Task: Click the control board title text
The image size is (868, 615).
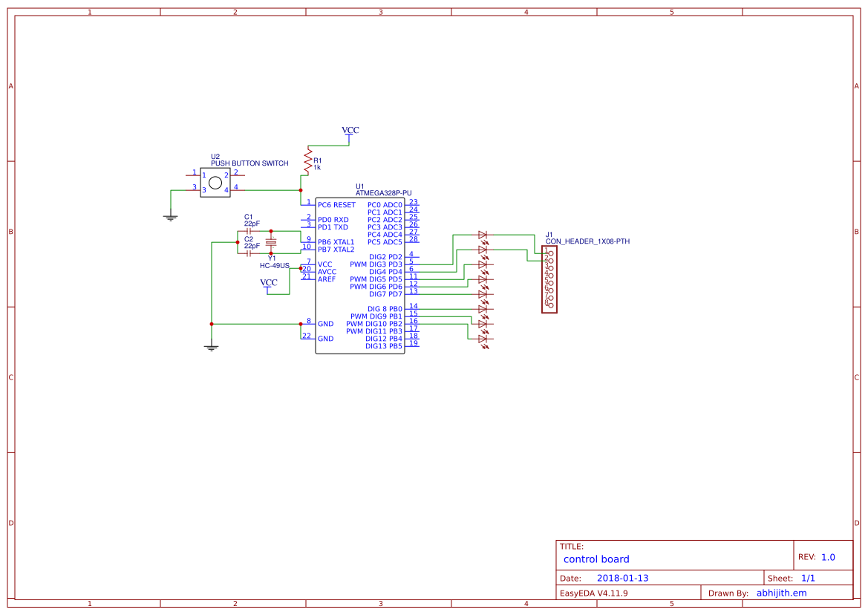Action: pos(597,559)
